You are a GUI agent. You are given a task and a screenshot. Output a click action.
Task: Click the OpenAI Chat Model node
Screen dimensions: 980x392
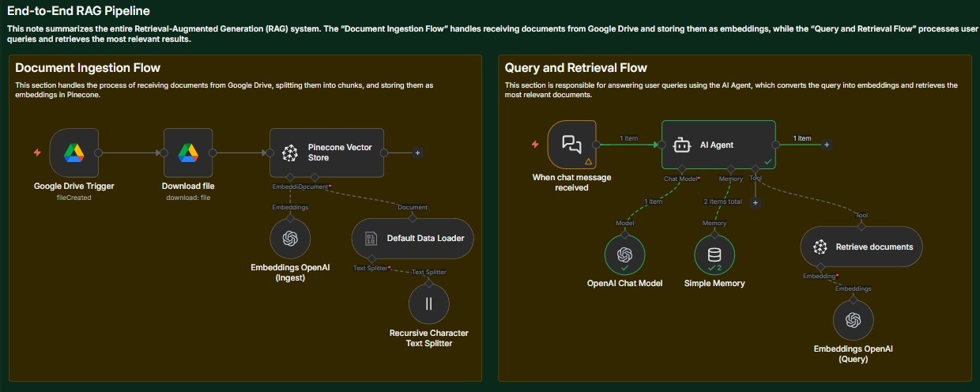coord(624,254)
